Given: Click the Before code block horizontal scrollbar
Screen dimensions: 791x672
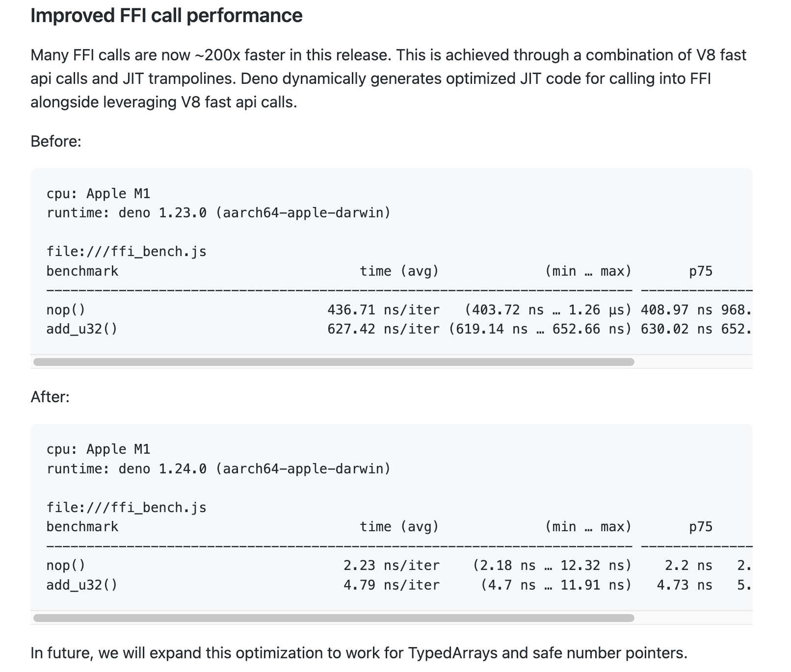Looking at the screenshot, I should (334, 362).
